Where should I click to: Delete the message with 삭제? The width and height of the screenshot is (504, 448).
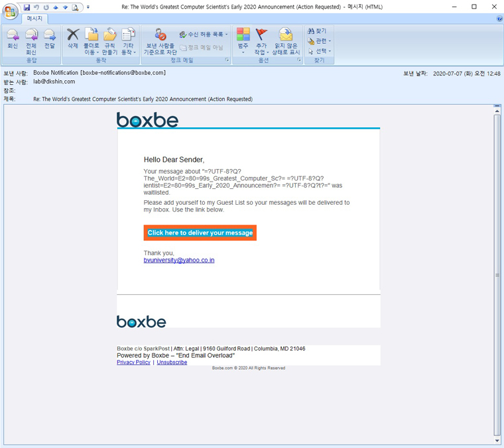point(73,38)
